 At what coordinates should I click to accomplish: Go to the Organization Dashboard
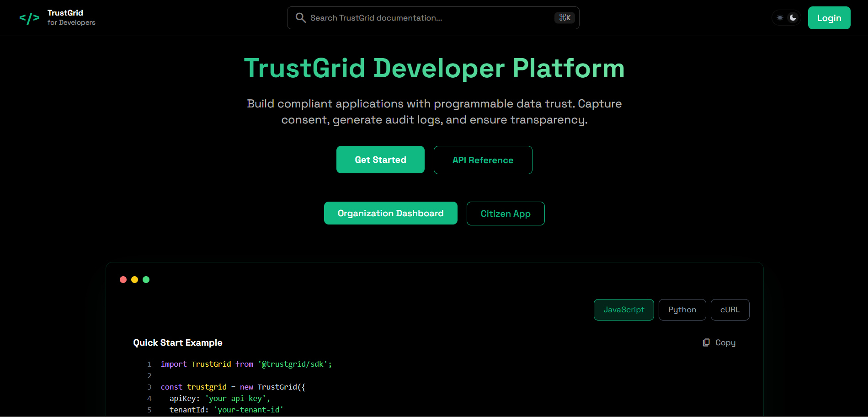(x=390, y=213)
